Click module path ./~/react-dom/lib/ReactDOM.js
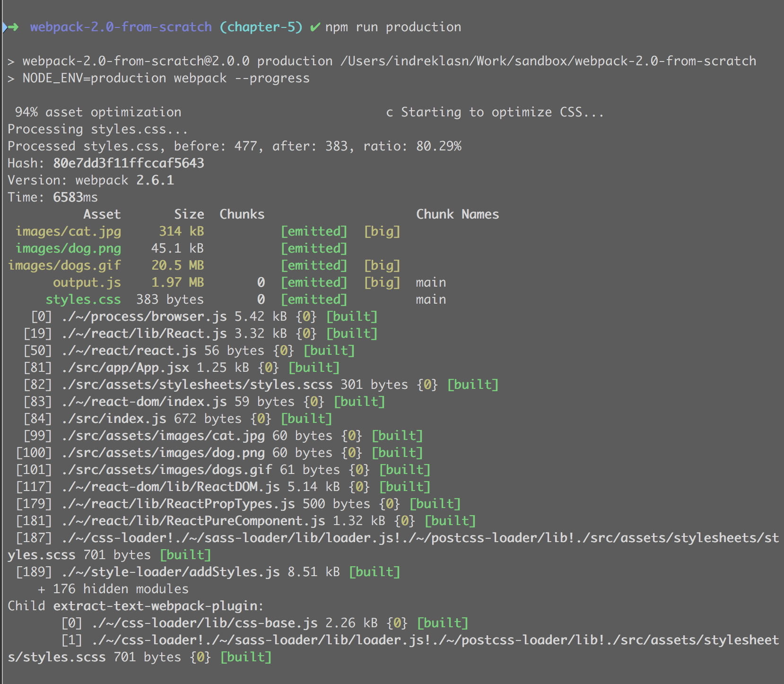Image resolution: width=784 pixels, height=684 pixels. click(x=170, y=487)
